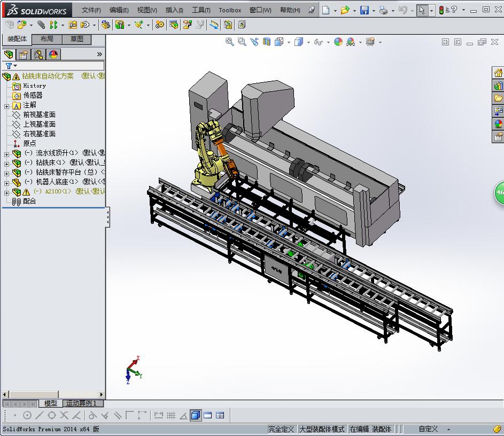This screenshot has height=436, width=504.
Task: Expand the 钻铣床<1> component node
Action: tap(6, 164)
